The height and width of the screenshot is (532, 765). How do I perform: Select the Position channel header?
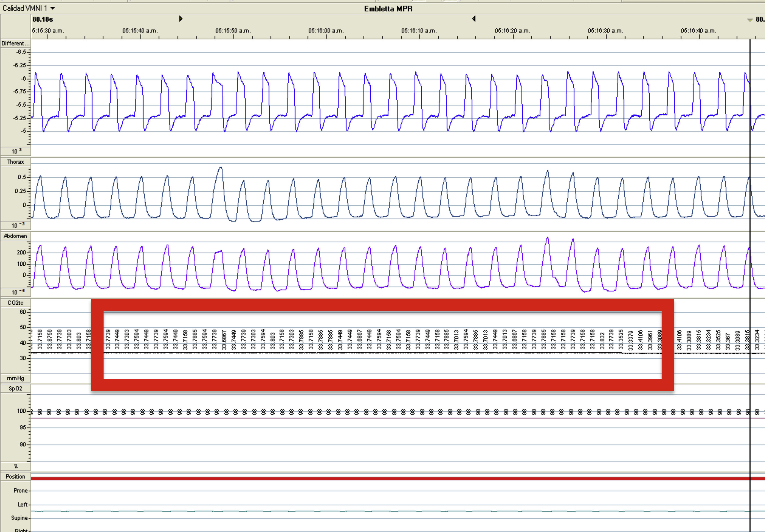[x=15, y=476]
